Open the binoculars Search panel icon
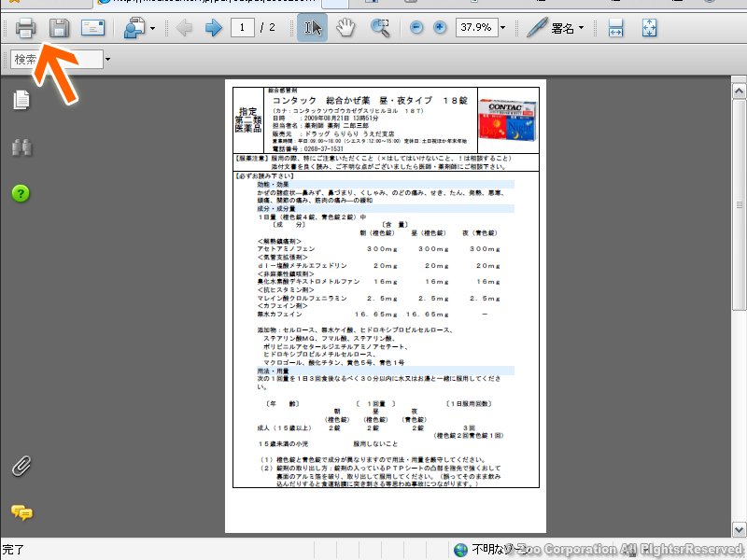 pos(21,147)
